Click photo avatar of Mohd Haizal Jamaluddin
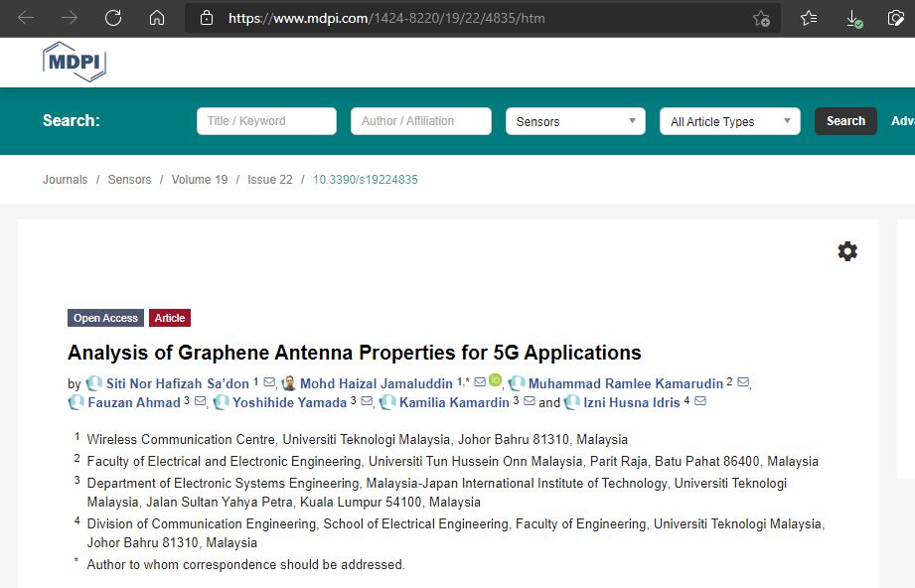Viewport: 915px width, 588px height. 289,383
